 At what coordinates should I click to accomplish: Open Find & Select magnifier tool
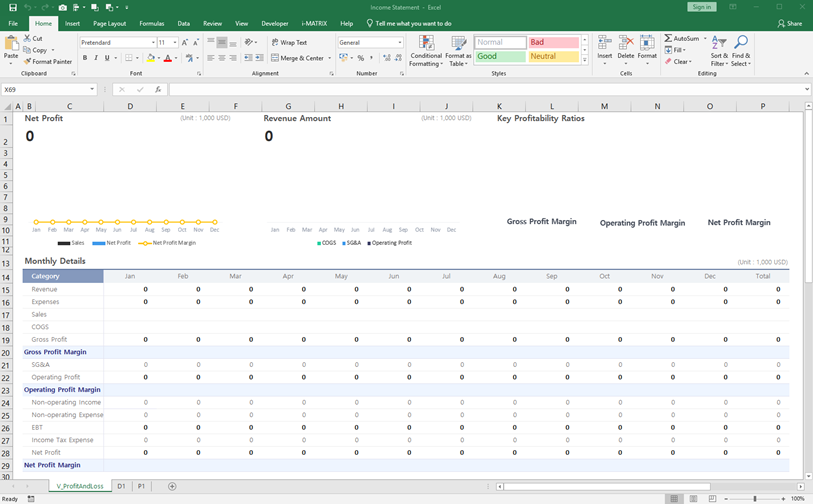point(741,43)
